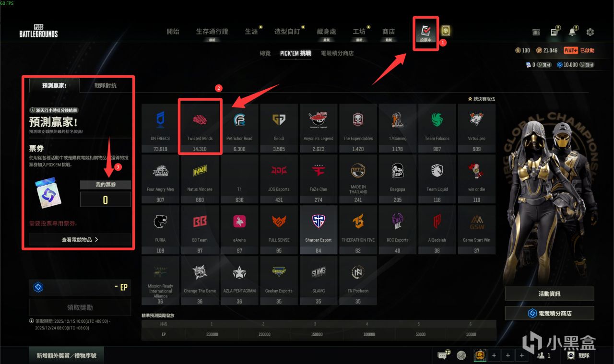Open the 戰隊 clan button at bottom right
This screenshot has width=614, height=364.
click(x=579, y=355)
